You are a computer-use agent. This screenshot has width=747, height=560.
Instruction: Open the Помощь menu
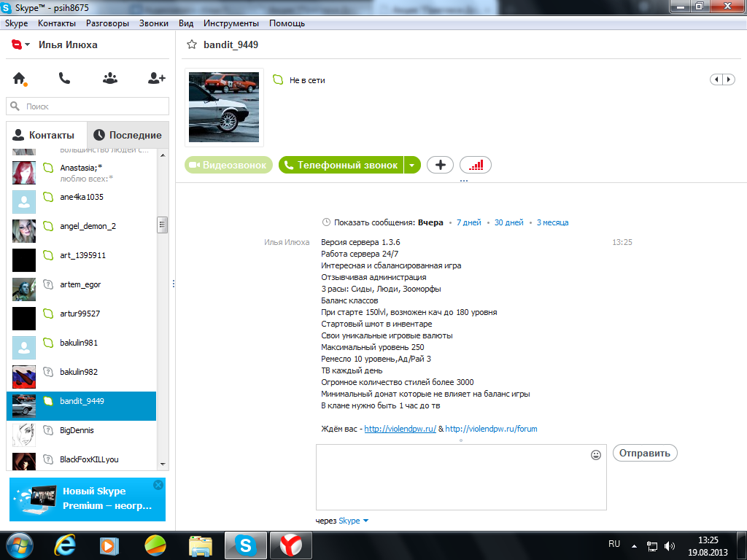tap(287, 23)
